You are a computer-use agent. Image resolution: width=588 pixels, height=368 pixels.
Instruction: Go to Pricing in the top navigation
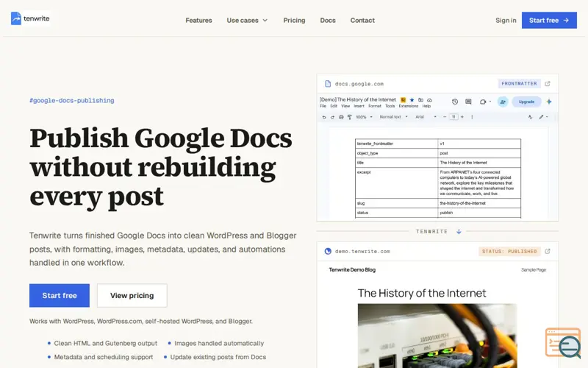(x=295, y=21)
